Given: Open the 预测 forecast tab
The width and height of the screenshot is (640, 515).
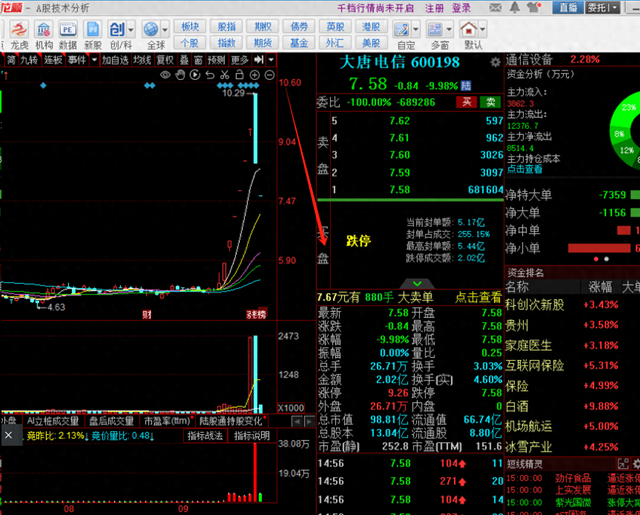Looking at the screenshot, I should (x=216, y=60).
